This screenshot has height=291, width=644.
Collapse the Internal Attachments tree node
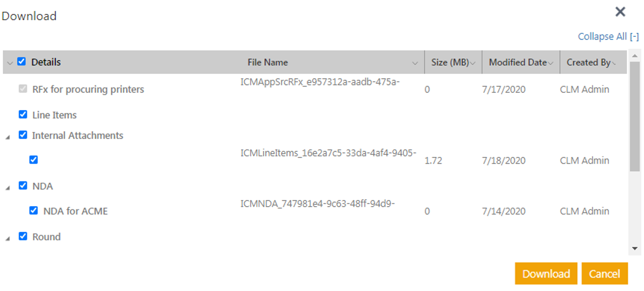coord(8,137)
